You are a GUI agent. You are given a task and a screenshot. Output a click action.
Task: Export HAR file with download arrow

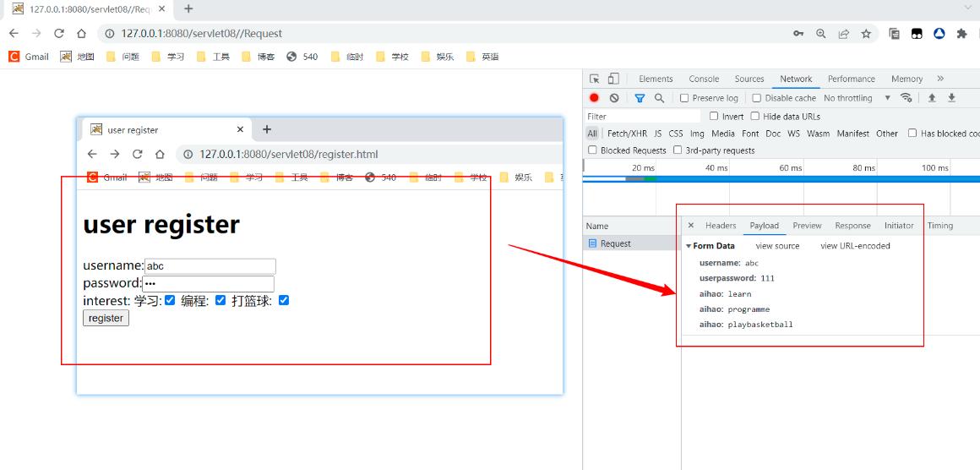coord(952,97)
